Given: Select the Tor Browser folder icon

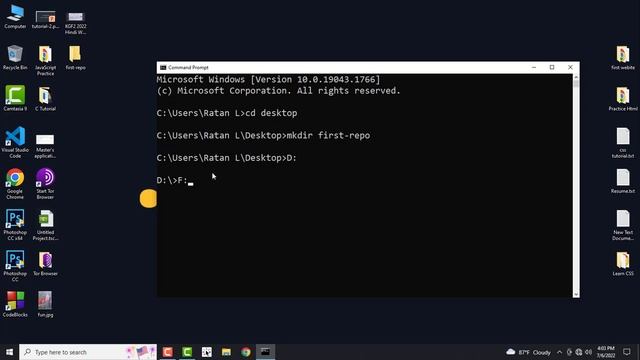Looking at the screenshot, I should (x=45, y=264).
